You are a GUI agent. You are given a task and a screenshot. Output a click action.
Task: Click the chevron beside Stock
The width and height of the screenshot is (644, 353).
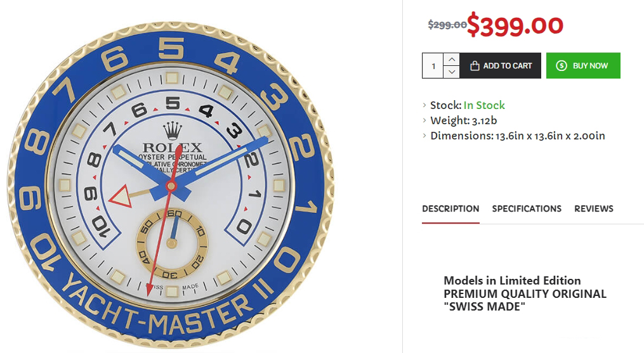pyautogui.click(x=424, y=105)
